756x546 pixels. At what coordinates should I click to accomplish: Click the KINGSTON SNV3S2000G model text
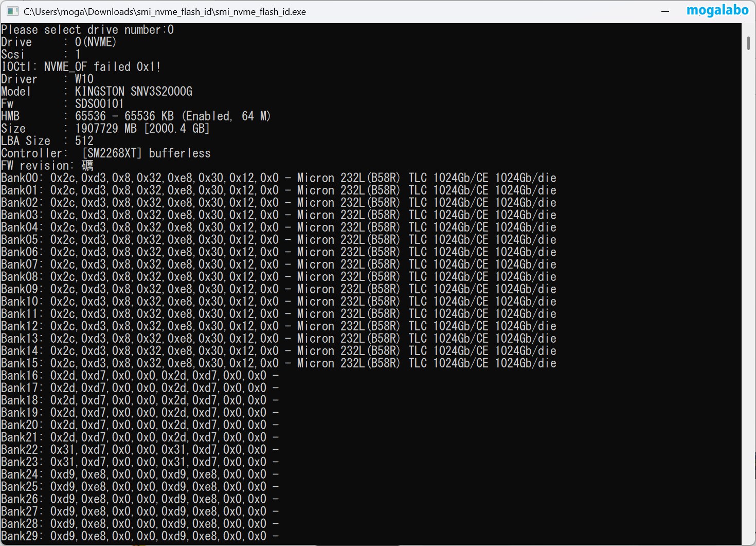click(x=133, y=92)
